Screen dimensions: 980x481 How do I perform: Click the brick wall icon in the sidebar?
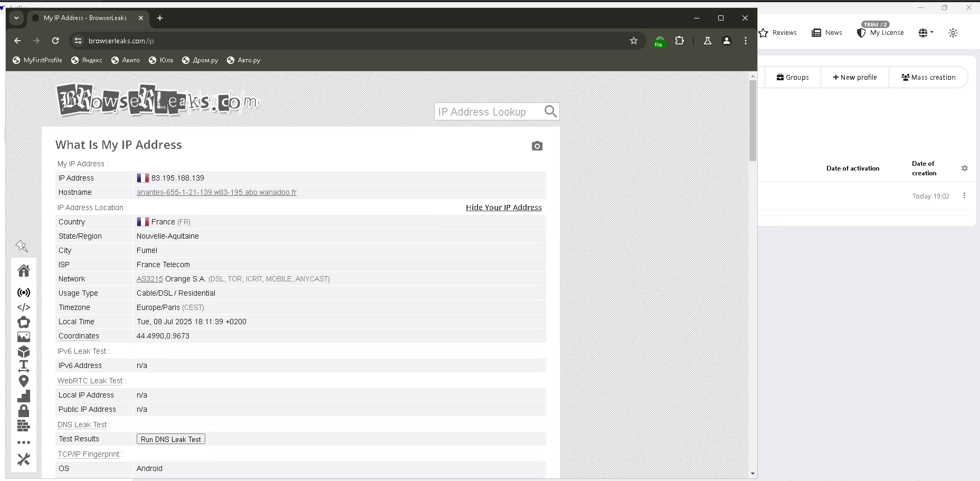24,426
